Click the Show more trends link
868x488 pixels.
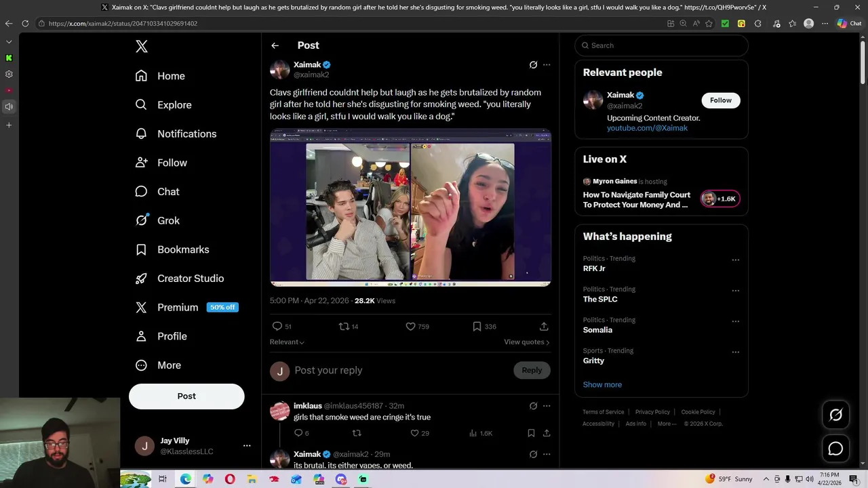[x=602, y=385]
